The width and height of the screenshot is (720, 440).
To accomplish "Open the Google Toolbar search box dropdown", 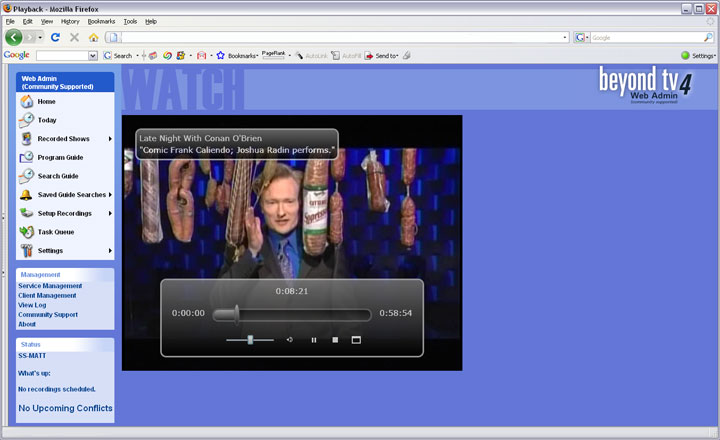I will point(93,56).
